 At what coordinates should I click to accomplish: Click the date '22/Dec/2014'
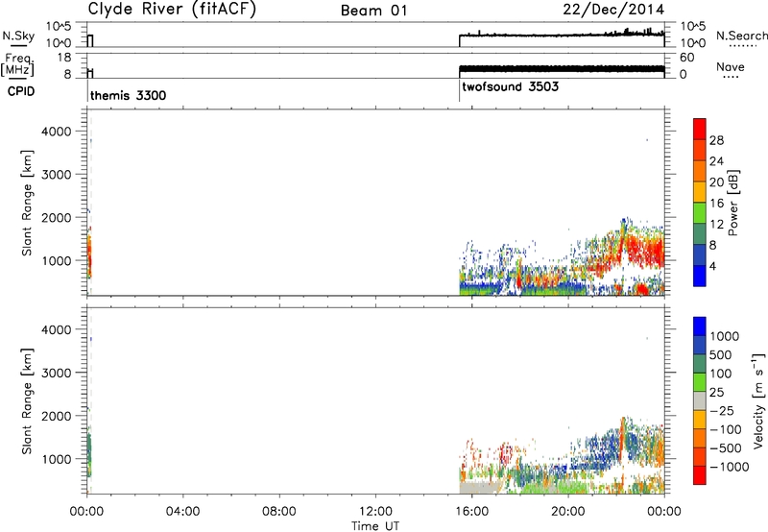click(613, 10)
